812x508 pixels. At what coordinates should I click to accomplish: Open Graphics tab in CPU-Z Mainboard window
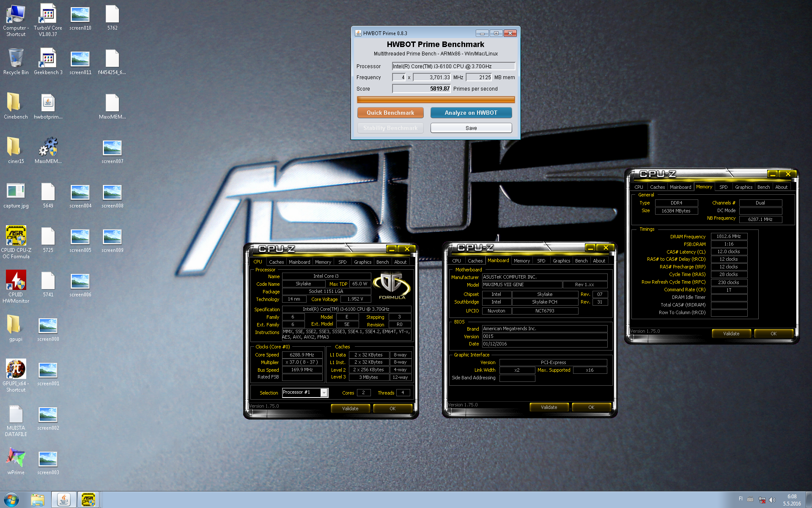pos(561,261)
